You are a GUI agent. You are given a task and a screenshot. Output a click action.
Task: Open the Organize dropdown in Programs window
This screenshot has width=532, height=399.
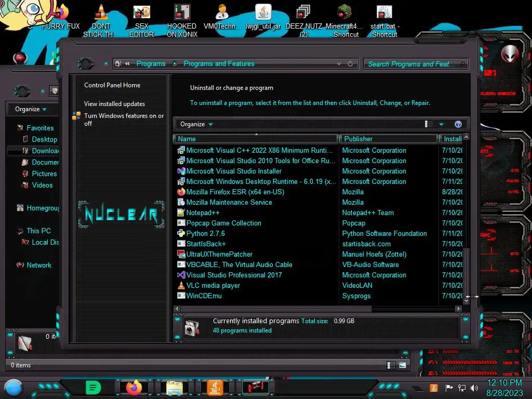coord(196,124)
